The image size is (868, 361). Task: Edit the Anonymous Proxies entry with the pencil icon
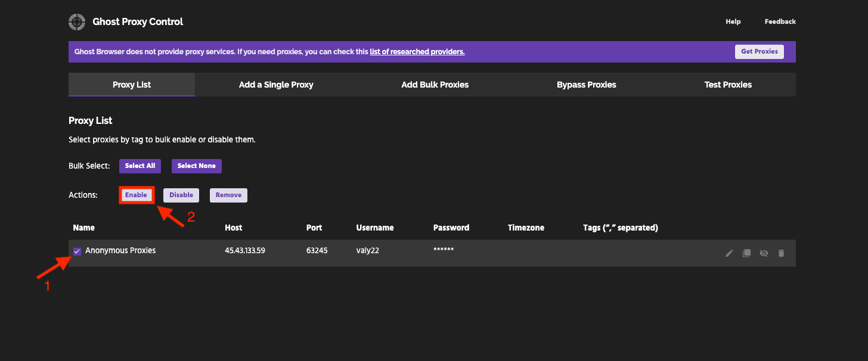click(729, 253)
